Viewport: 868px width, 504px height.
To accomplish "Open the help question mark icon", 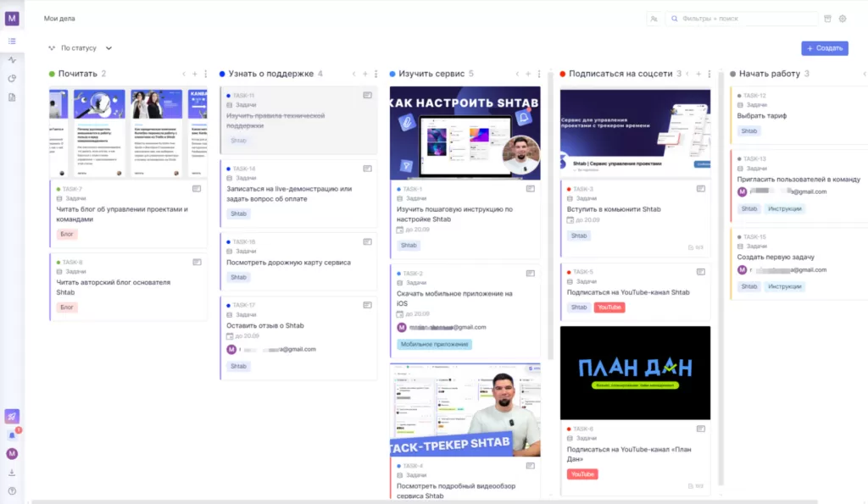I will coord(12,491).
